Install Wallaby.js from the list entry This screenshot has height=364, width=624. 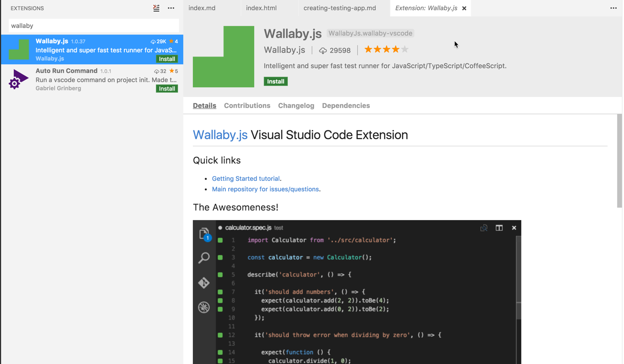pyautogui.click(x=167, y=59)
